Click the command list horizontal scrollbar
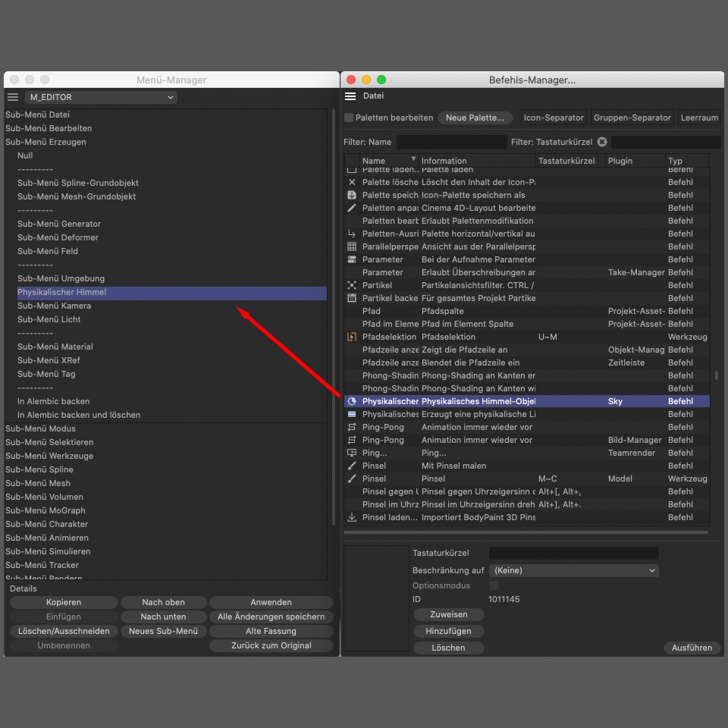 click(526, 532)
